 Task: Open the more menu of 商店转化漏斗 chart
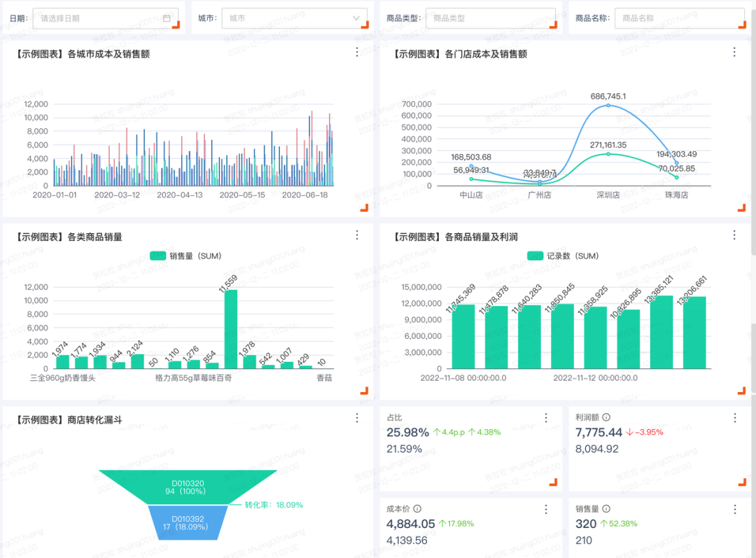(357, 418)
